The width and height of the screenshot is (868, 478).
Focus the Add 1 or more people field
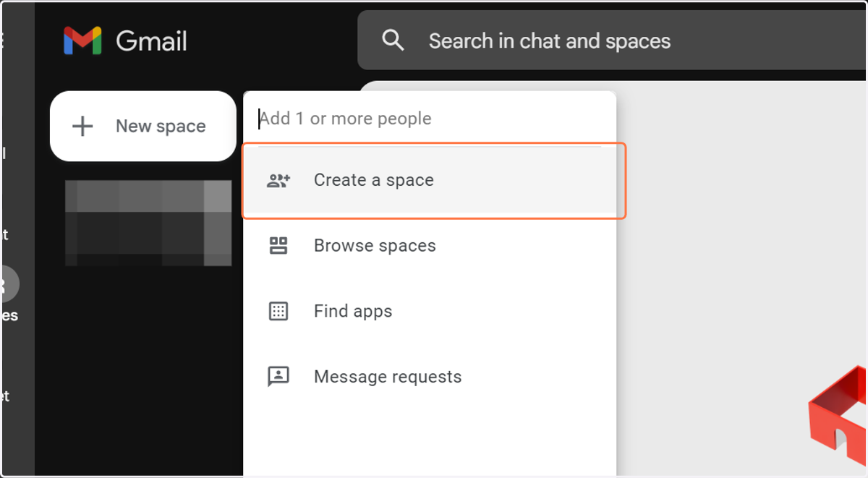(430, 119)
